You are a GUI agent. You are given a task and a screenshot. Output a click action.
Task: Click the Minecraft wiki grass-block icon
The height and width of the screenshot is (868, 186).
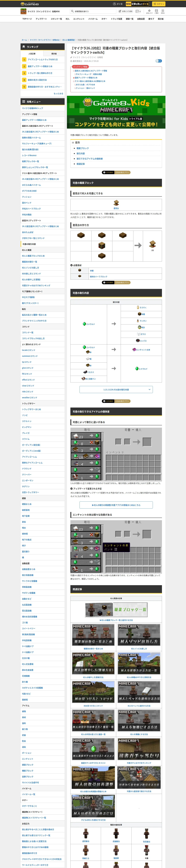pyautogui.click(x=23, y=11)
